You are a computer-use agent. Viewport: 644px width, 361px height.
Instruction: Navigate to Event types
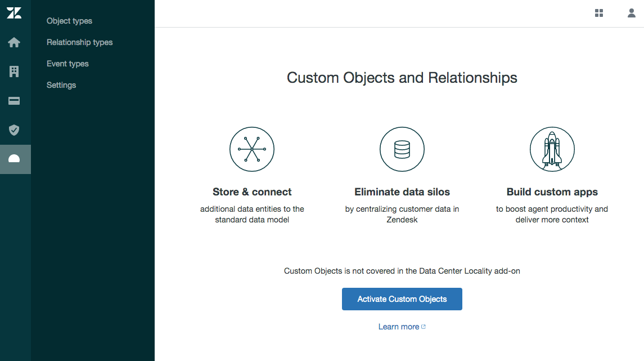(x=67, y=64)
